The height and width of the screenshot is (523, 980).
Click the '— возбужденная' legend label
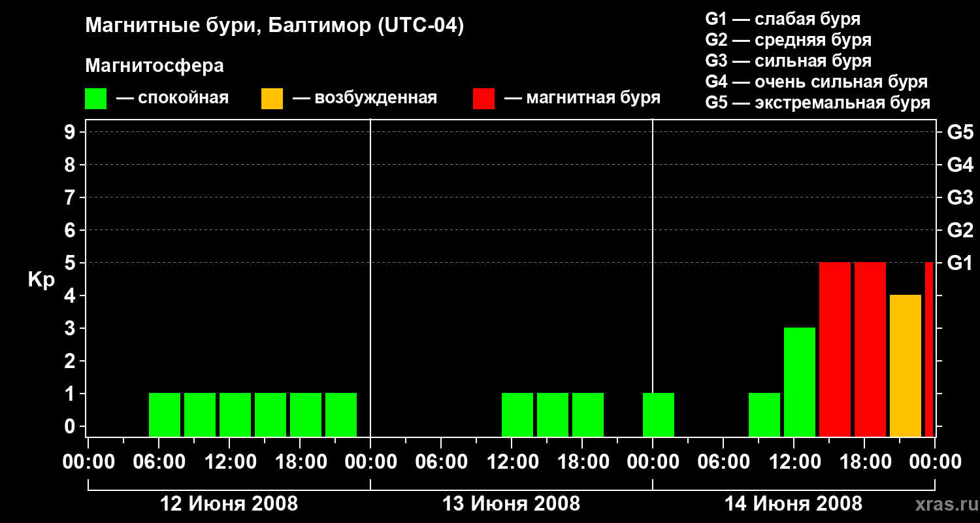pyautogui.click(x=365, y=98)
